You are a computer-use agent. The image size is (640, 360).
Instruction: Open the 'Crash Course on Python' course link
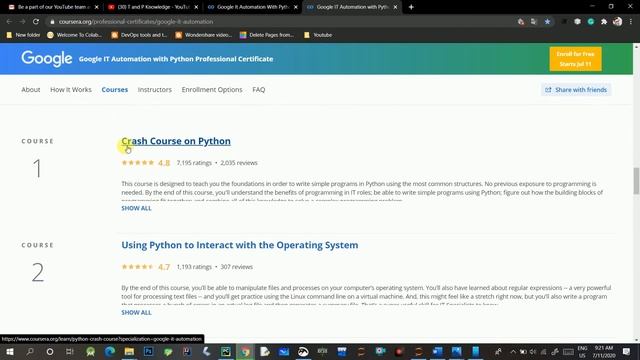pyautogui.click(x=176, y=141)
